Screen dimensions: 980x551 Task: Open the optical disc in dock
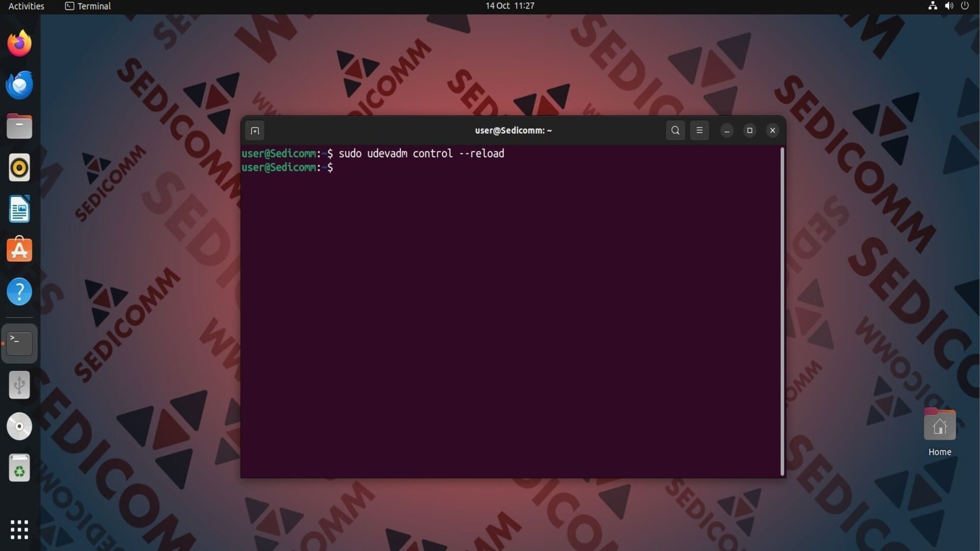pyautogui.click(x=19, y=427)
